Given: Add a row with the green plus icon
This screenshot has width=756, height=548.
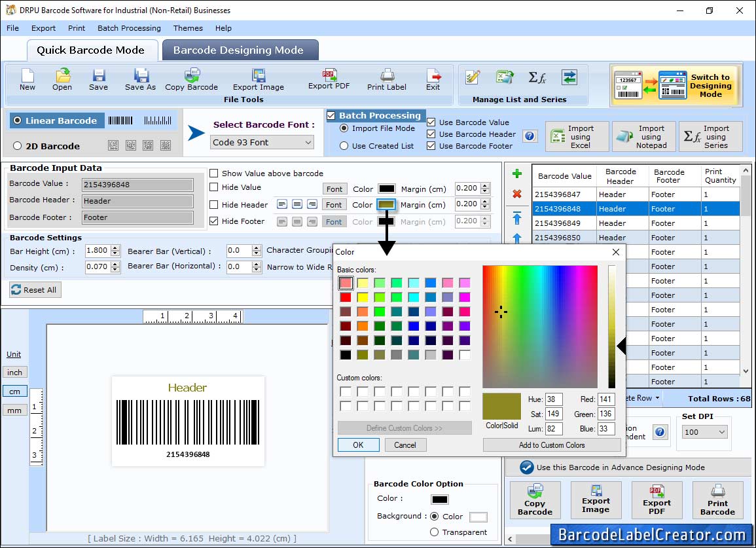Looking at the screenshot, I should click(517, 174).
